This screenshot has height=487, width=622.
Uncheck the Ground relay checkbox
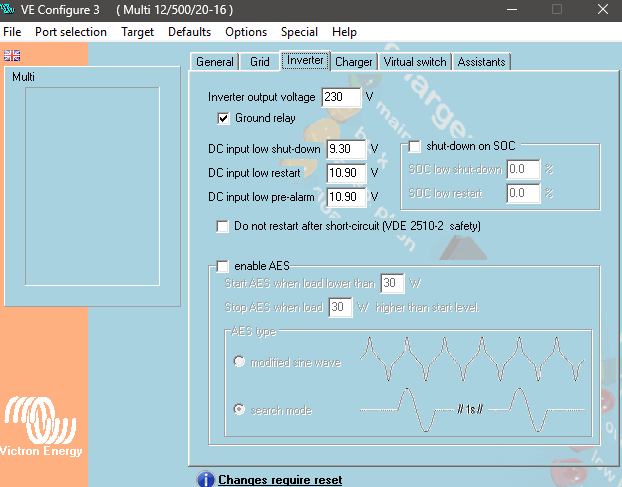click(223, 118)
